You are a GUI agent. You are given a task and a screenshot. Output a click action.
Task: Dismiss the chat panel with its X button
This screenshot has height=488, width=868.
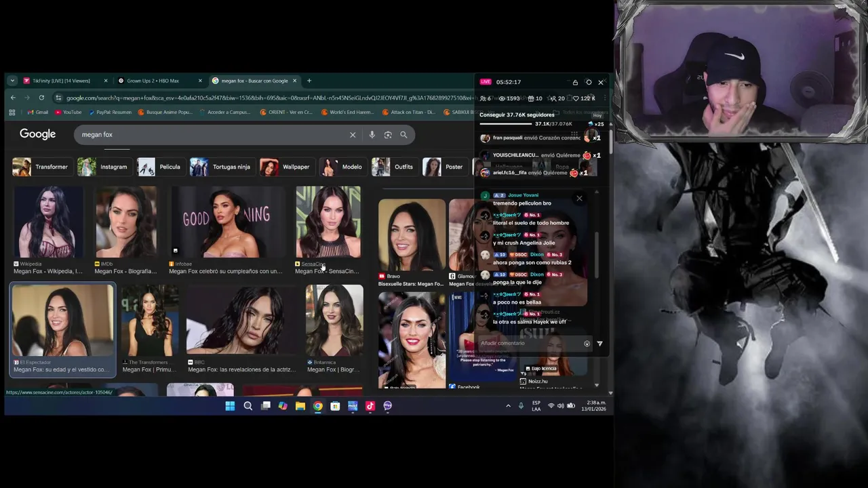(579, 199)
